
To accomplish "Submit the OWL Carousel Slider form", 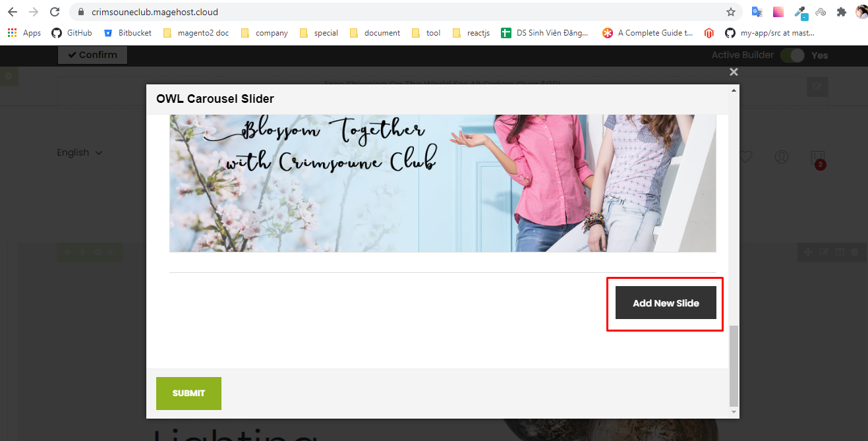I will click(188, 393).
